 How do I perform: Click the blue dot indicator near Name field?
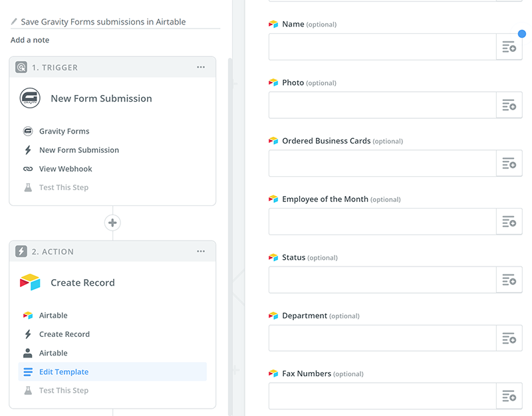point(522,34)
